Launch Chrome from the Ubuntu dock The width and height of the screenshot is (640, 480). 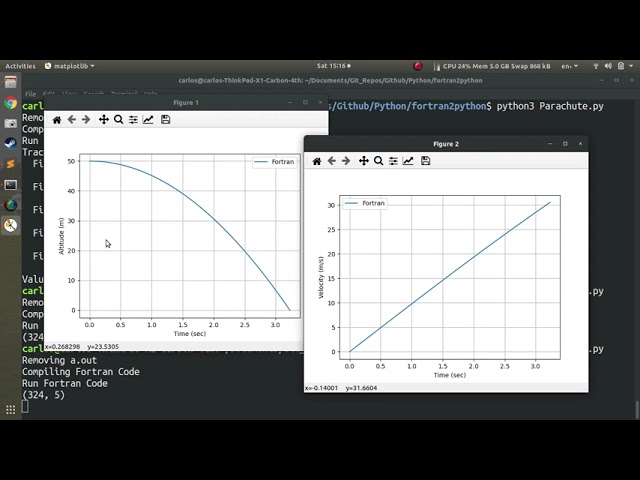coord(11,102)
